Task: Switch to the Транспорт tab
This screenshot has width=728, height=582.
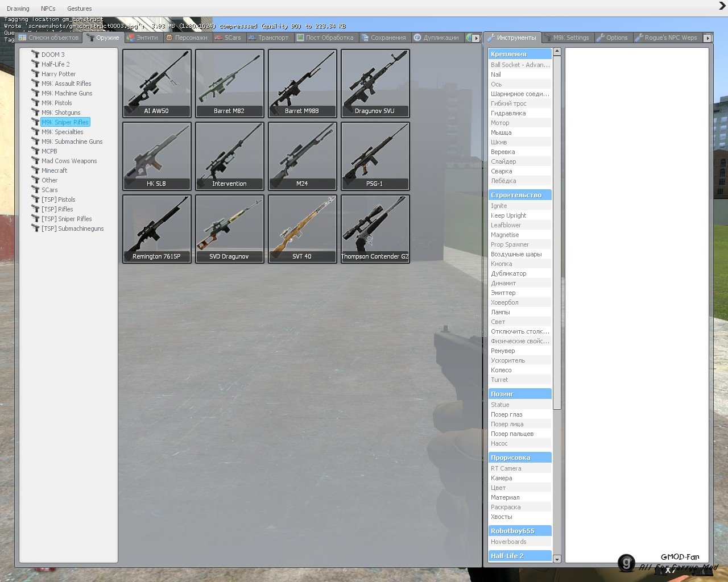Action: pos(268,38)
